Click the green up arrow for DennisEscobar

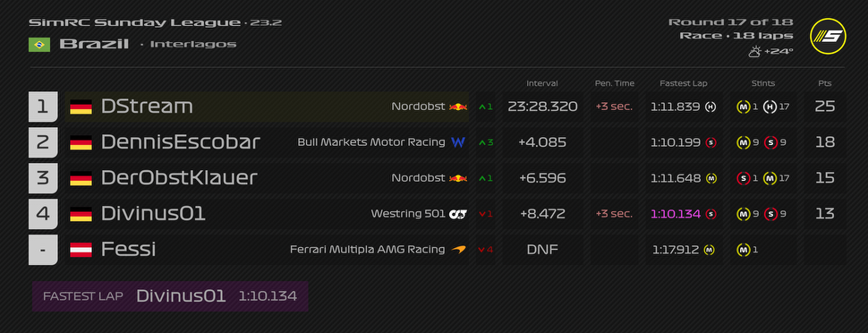[x=481, y=142]
